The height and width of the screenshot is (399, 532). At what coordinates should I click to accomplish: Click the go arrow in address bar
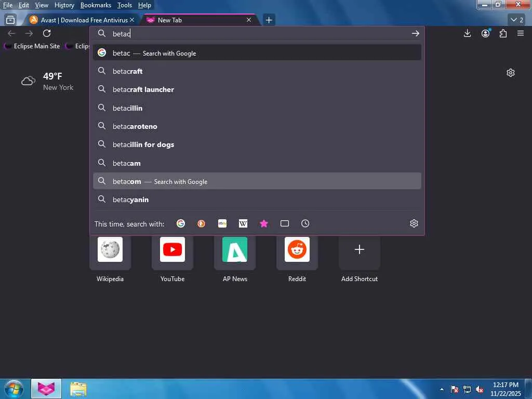(415, 33)
